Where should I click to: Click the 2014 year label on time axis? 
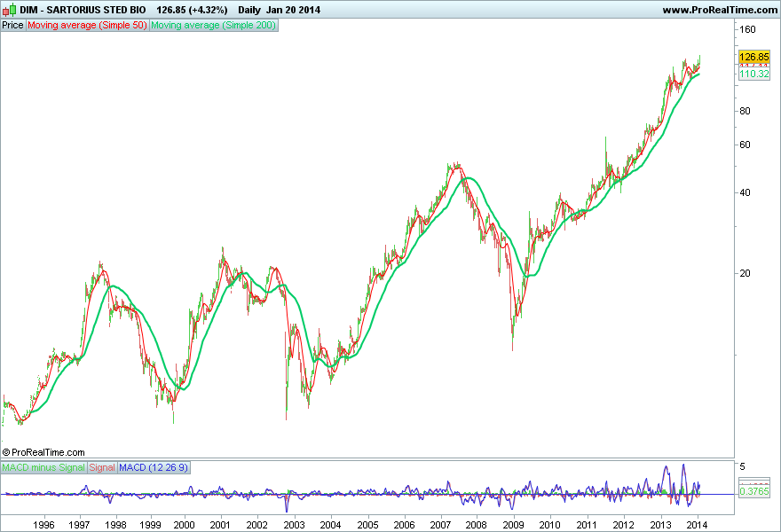click(x=697, y=525)
